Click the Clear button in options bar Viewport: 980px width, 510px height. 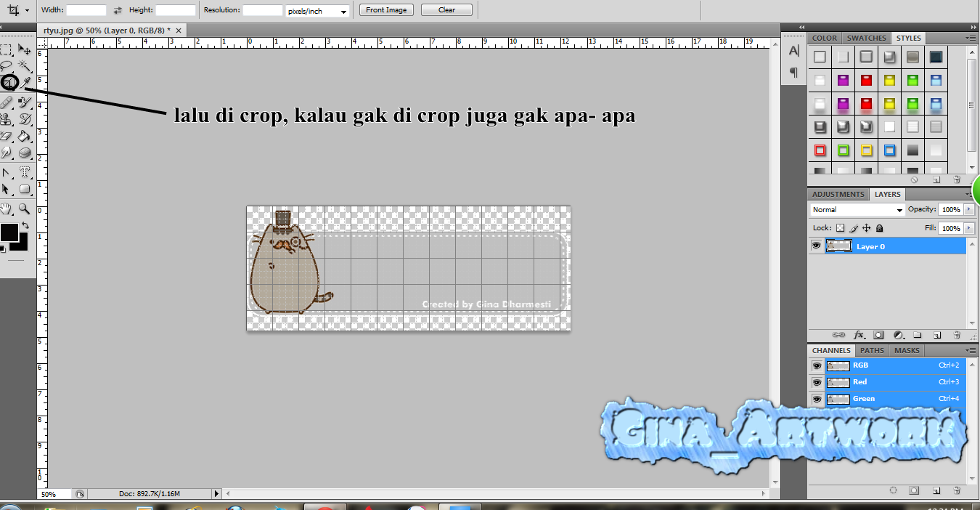(446, 10)
